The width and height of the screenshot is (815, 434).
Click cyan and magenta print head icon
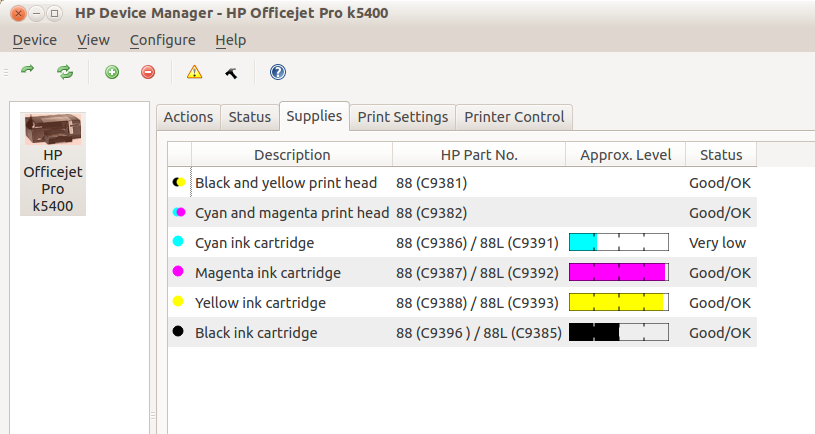(x=179, y=212)
